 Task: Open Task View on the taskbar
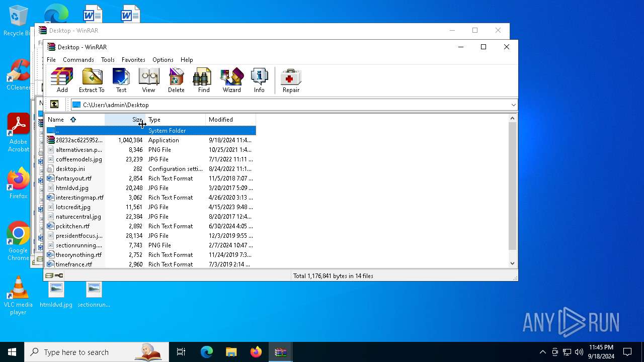(x=181, y=352)
